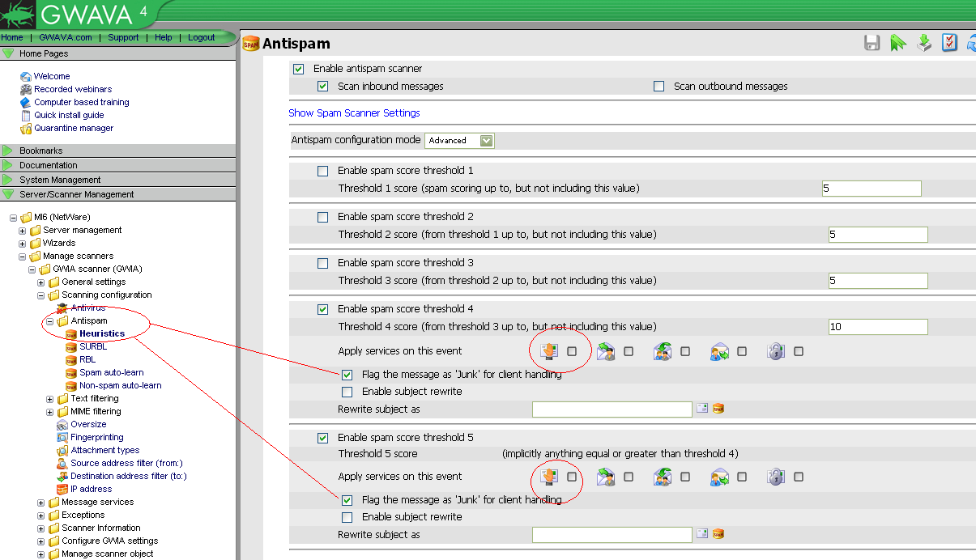Screen dimensions: 976x560
Task: Enable spam score threshold 1 checkbox
Action: tap(322, 171)
